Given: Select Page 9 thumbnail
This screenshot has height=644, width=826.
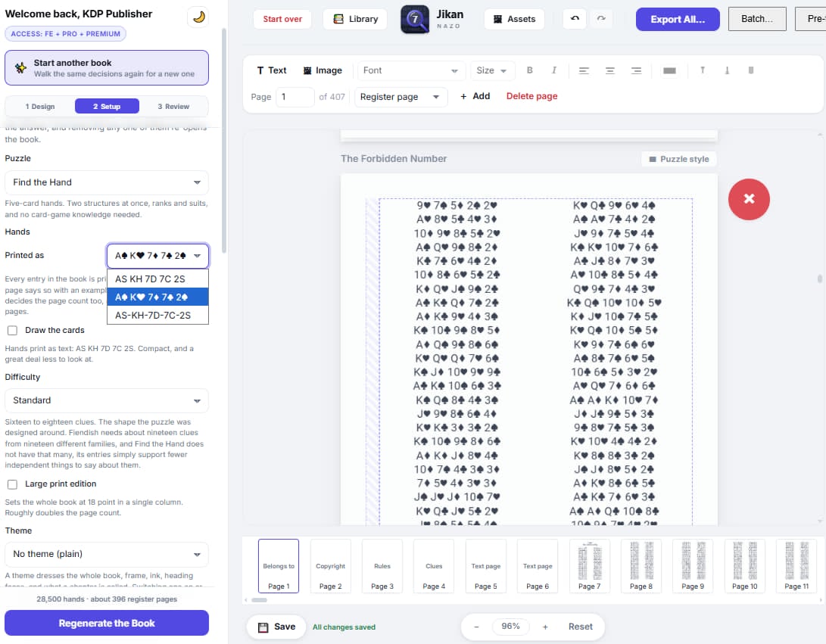Looking at the screenshot, I should pos(693,566).
